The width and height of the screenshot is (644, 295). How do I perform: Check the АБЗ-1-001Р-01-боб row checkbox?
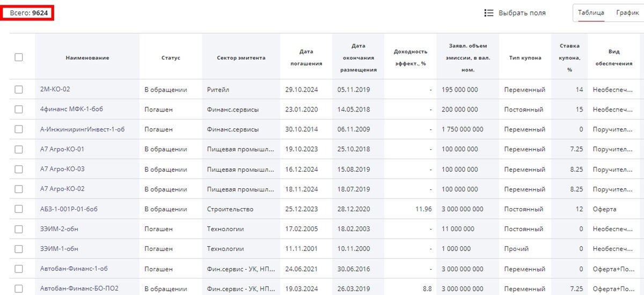coord(19,209)
